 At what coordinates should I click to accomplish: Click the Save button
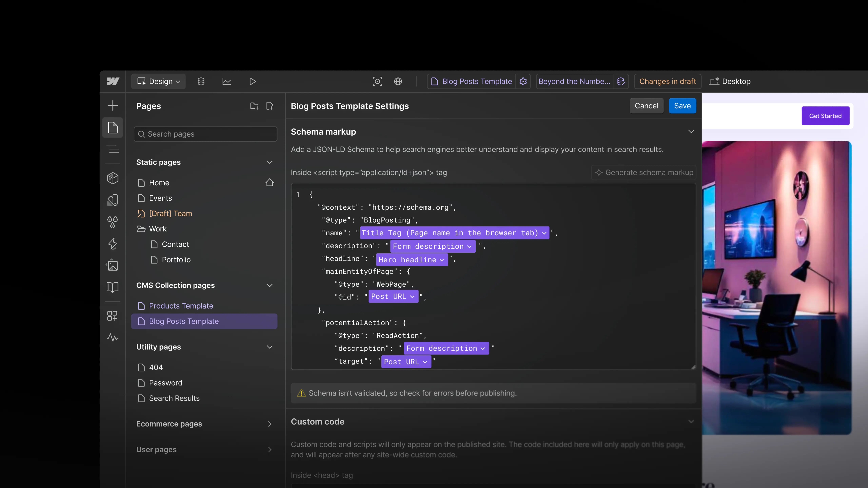682,106
